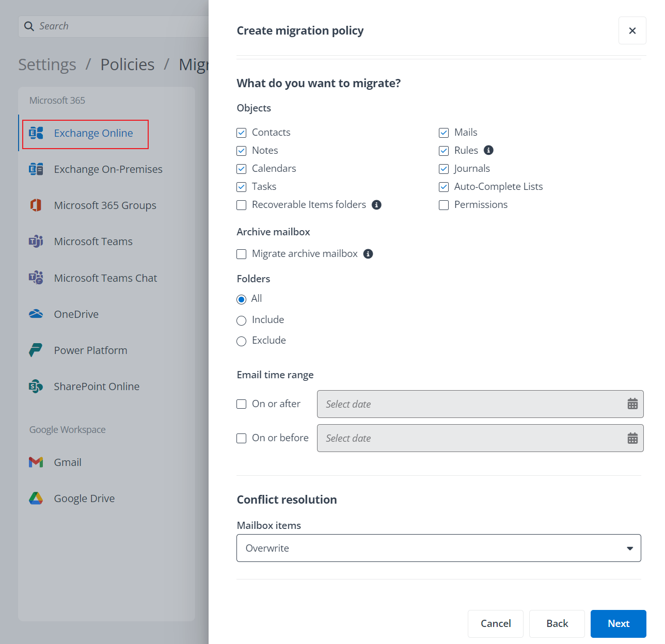The image size is (665, 644).
Task: Click the Next button
Action: click(618, 623)
